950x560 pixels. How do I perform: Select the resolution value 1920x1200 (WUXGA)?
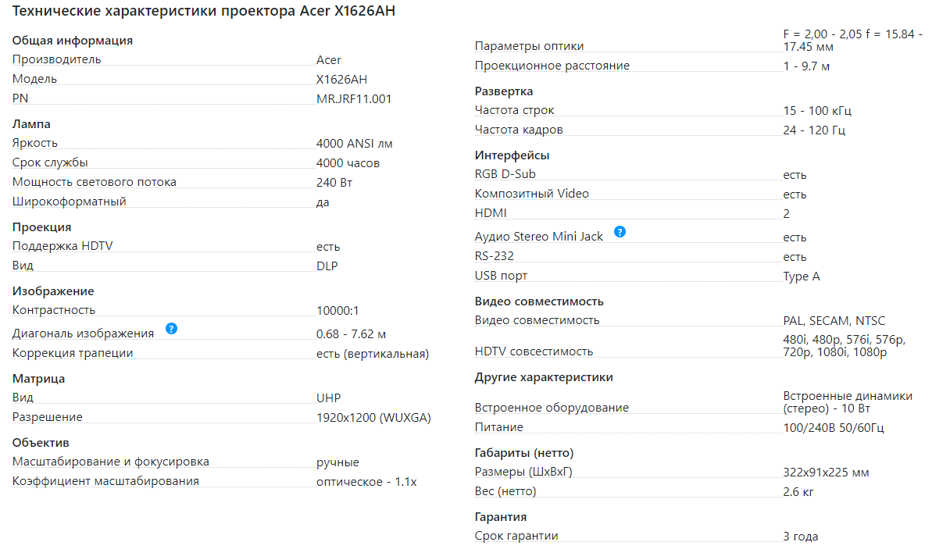pos(373,418)
